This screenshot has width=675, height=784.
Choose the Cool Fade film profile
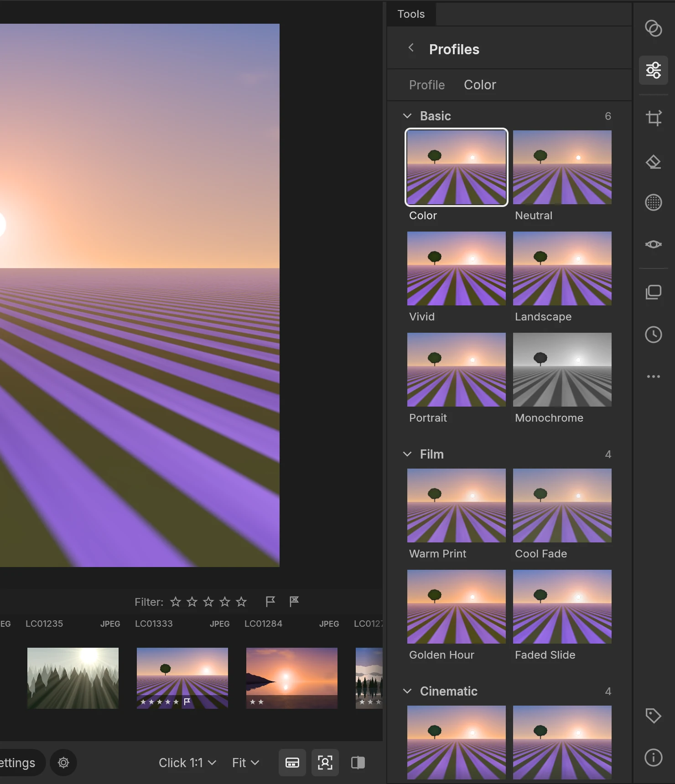[562, 505]
